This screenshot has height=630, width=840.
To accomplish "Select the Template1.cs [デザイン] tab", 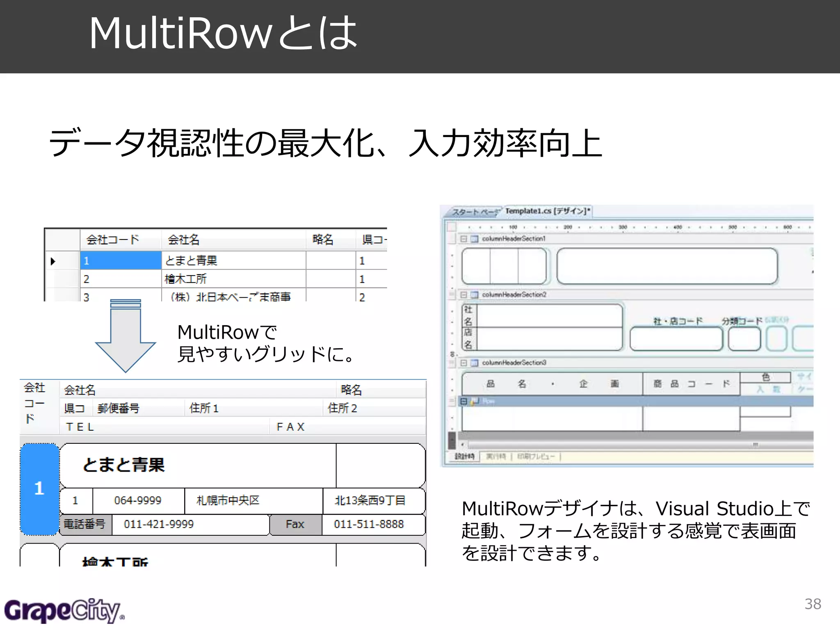I will click(547, 211).
